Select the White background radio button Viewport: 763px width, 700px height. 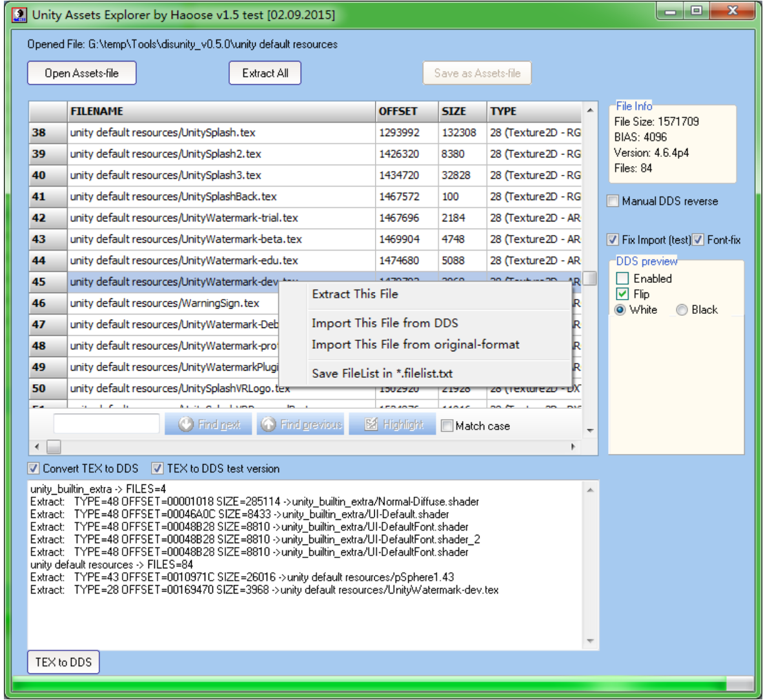click(620, 309)
